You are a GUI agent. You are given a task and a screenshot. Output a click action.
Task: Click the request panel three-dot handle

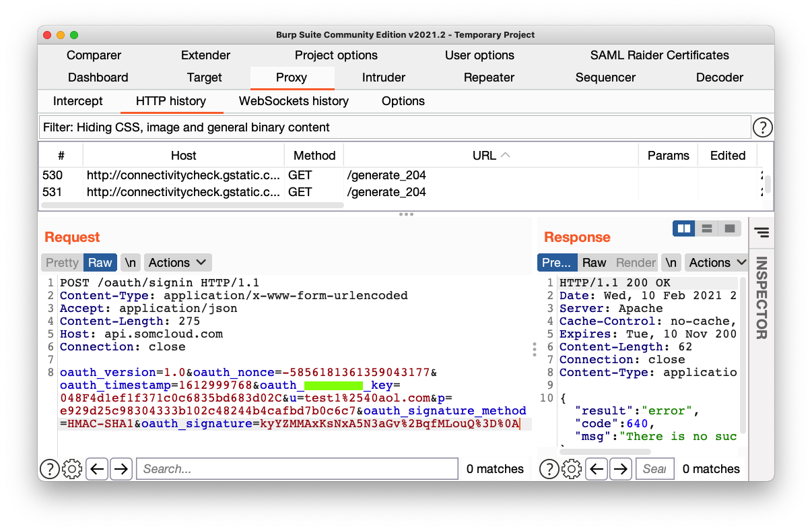(535, 349)
